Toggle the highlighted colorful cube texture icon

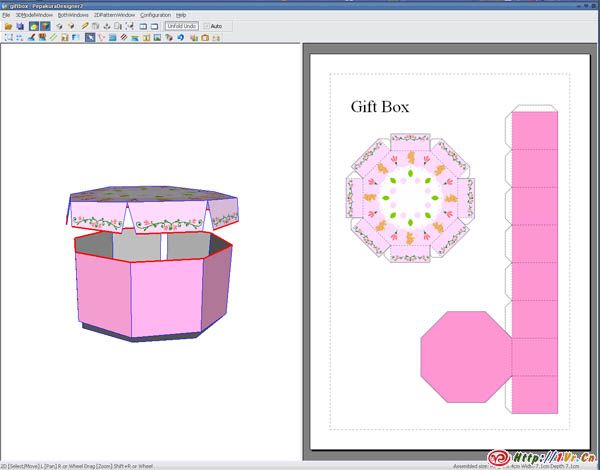click(45, 26)
